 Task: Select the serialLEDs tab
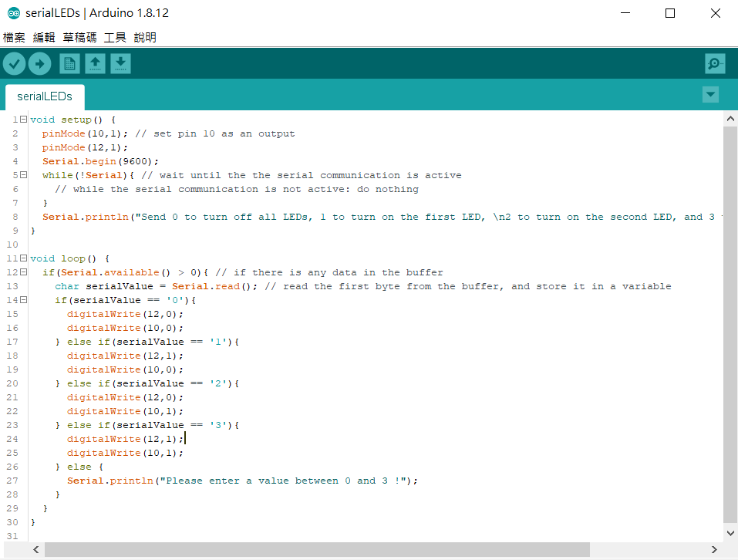tap(45, 96)
